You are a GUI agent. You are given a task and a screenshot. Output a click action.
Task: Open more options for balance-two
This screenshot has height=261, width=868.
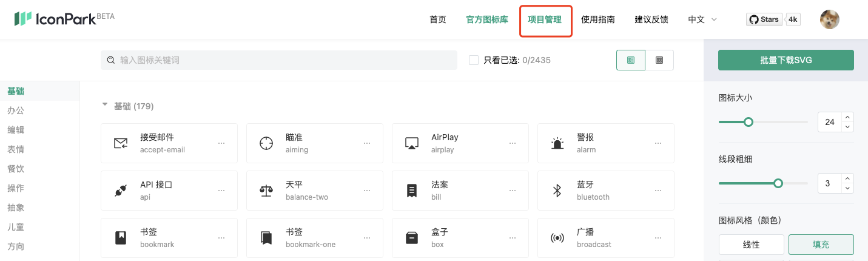pyautogui.click(x=367, y=191)
